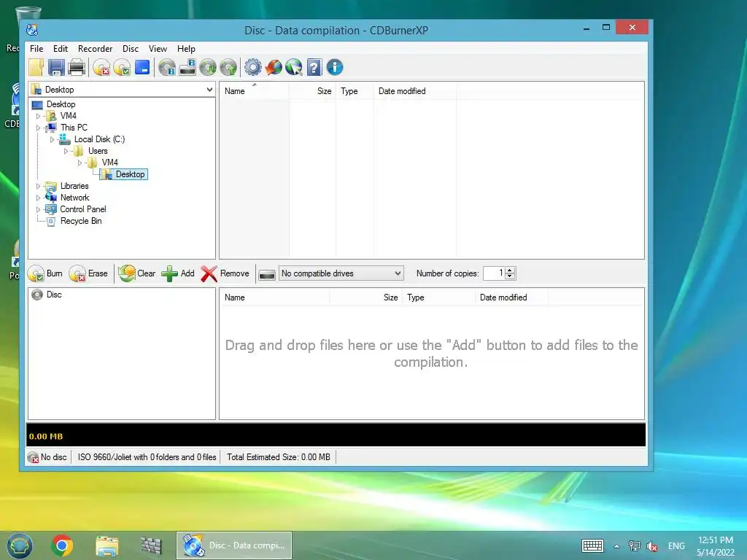Click the black 0.00 MB capacity bar

336,435
